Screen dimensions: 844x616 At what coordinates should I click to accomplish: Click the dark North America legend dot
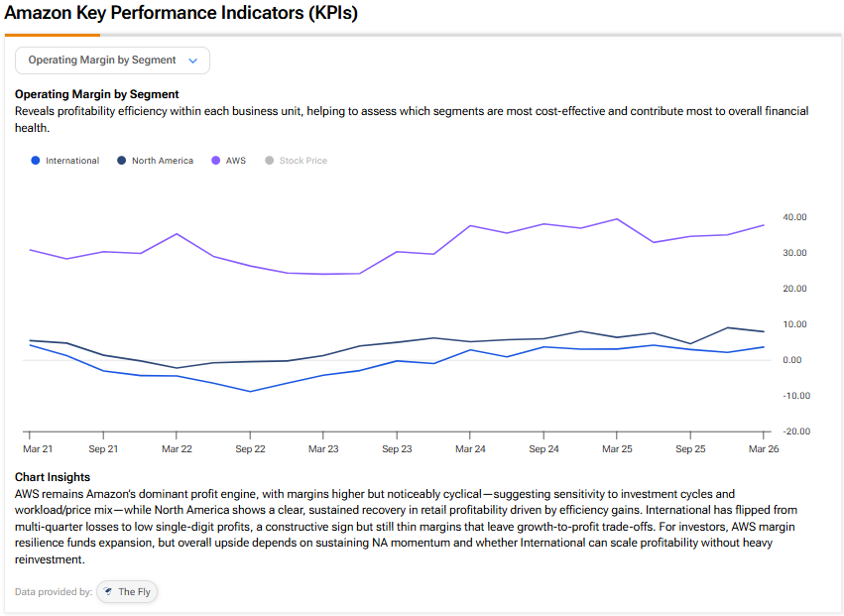[x=122, y=161]
